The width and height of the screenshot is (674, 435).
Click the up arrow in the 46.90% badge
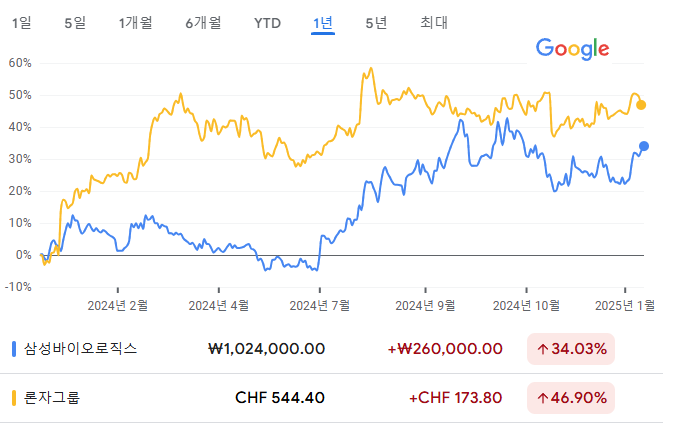[x=542, y=398]
